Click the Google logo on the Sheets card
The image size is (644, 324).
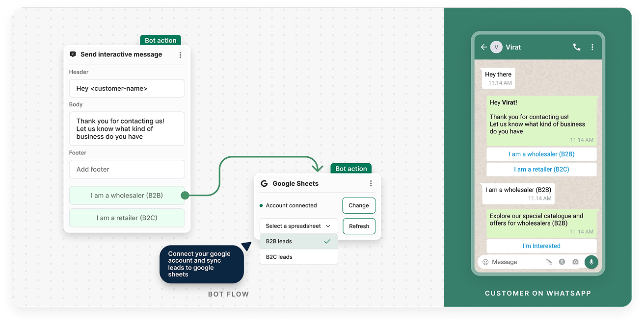(264, 183)
